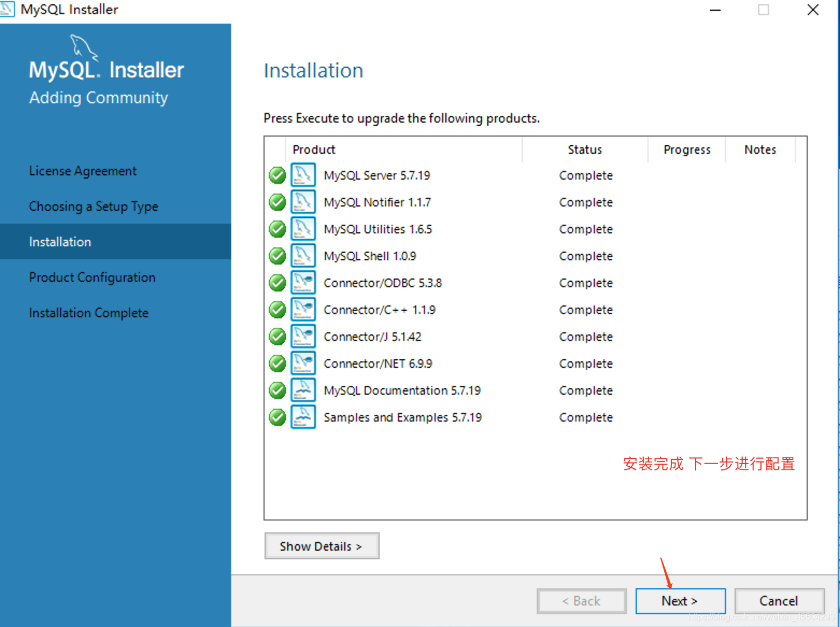Screen dimensions: 840x627
Task: Click Complete status of Samples and Examples
Action: click(586, 417)
